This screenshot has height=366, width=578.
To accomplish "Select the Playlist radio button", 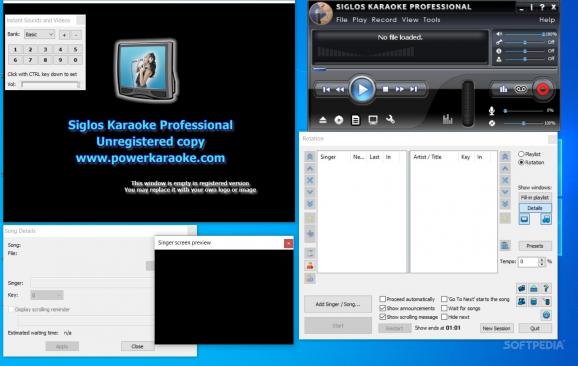I will [521, 154].
